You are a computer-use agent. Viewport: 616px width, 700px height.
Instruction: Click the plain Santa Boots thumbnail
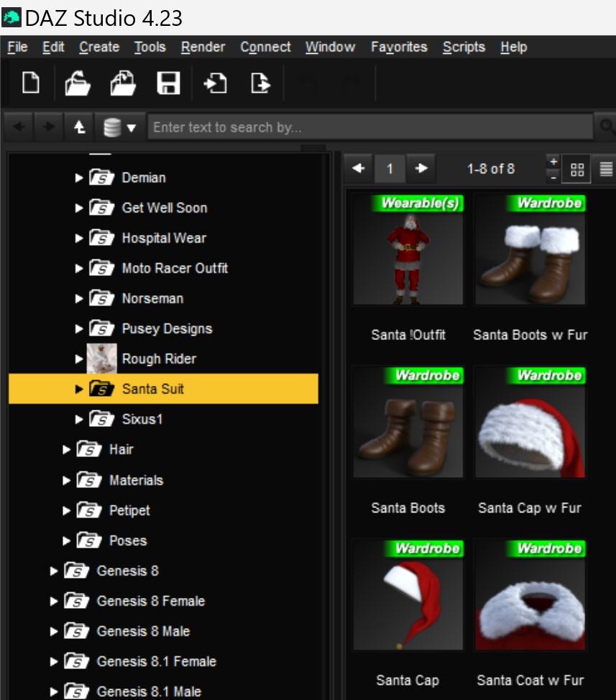pyautogui.click(x=408, y=422)
